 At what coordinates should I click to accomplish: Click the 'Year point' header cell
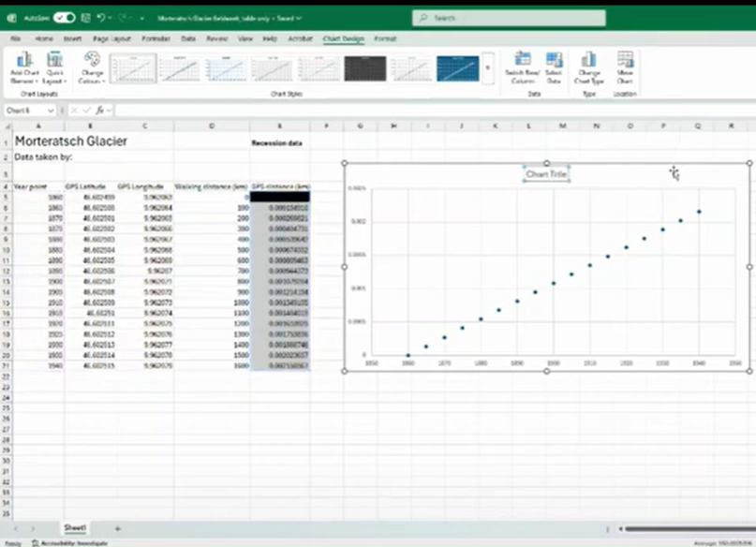pos(30,186)
